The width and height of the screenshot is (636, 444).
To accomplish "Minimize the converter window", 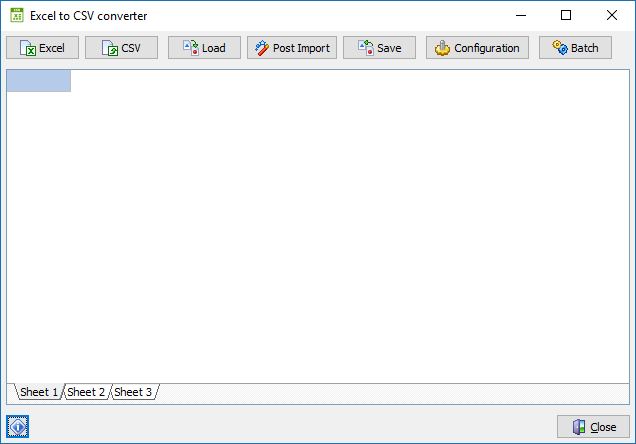I will 521,15.
